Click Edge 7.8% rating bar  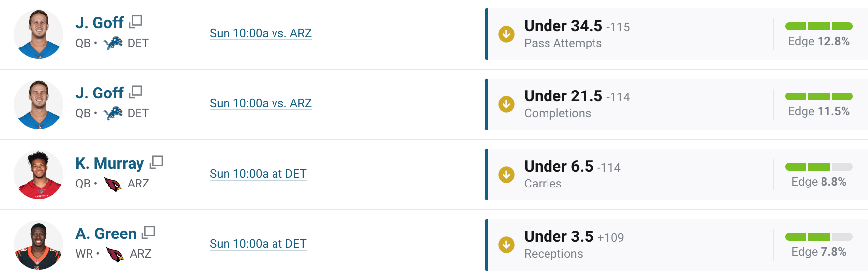tap(819, 237)
